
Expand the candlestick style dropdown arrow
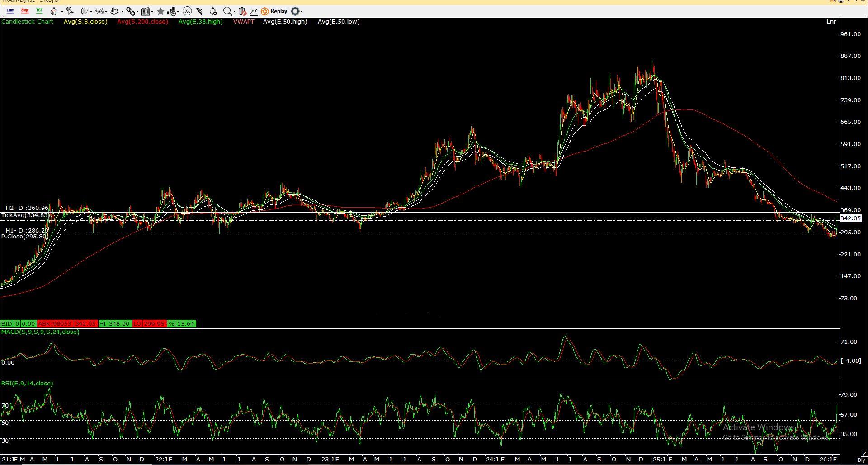pos(91,12)
